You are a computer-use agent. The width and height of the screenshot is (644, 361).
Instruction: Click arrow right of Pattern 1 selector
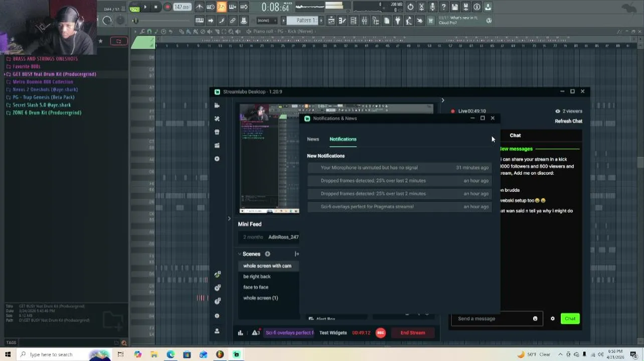point(321,21)
